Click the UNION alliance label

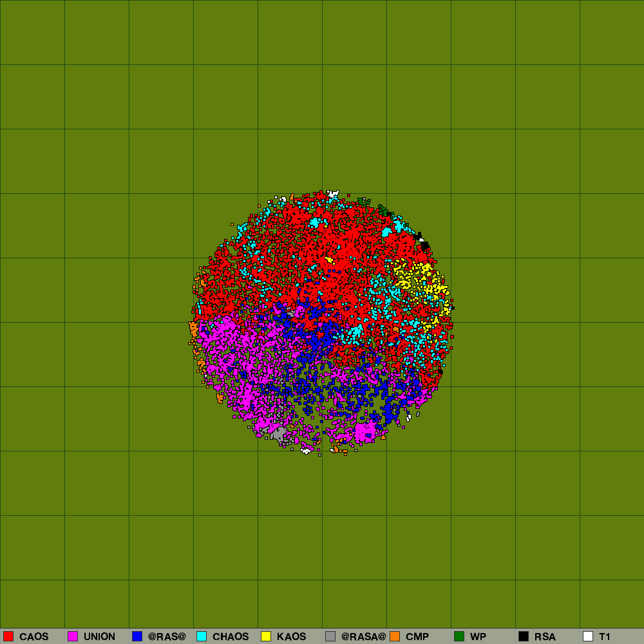(x=99, y=637)
